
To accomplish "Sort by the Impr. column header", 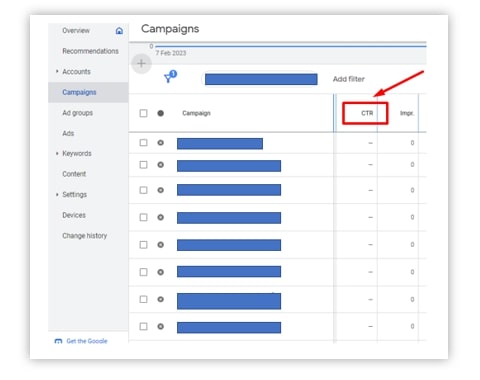I will pyautogui.click(x=407, y=113).
